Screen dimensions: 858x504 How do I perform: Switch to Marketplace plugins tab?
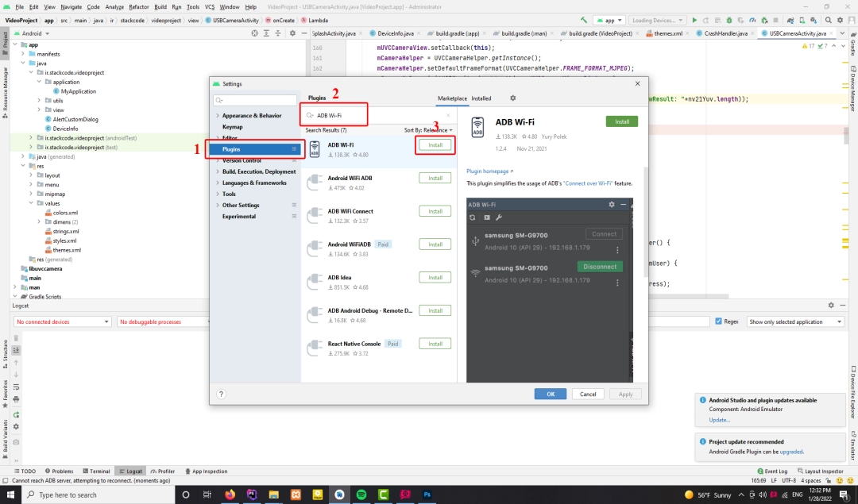[x=452, y=98]
